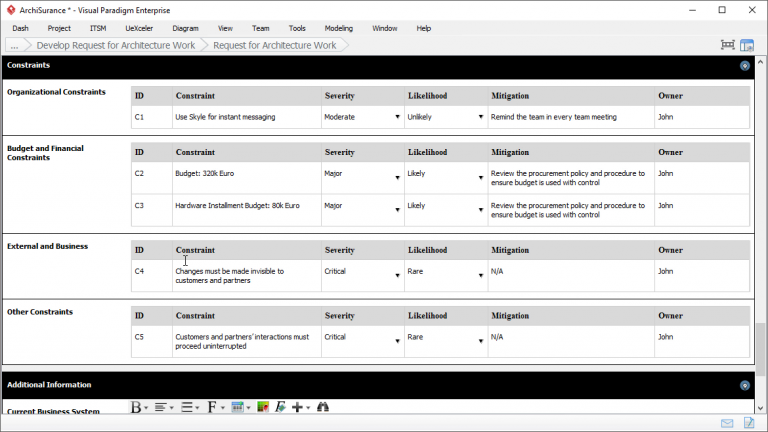Screen dimensions: 768x432
Task: Open Severity dropdown for constraint C4
Action: point(397,275)
